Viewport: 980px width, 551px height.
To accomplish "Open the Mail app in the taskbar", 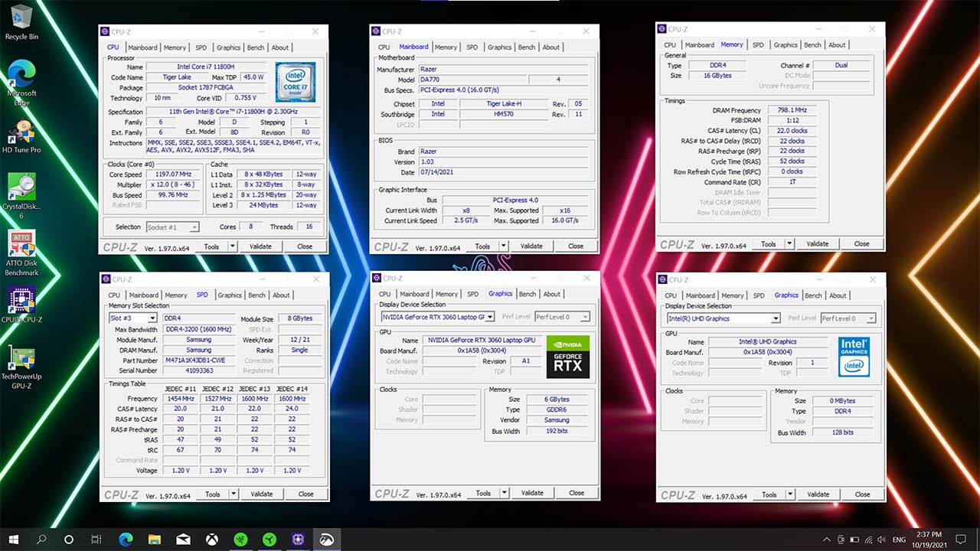I will 183,540.
